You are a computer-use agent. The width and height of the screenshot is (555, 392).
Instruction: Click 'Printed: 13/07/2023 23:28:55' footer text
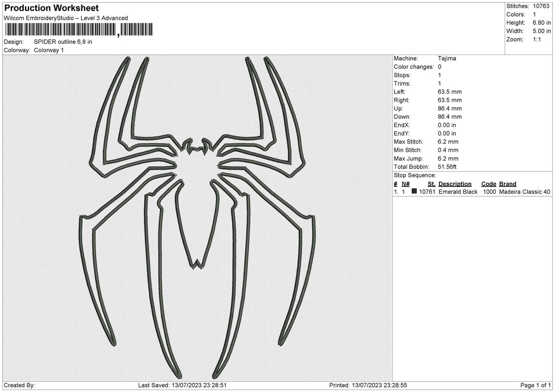(368, 385)
